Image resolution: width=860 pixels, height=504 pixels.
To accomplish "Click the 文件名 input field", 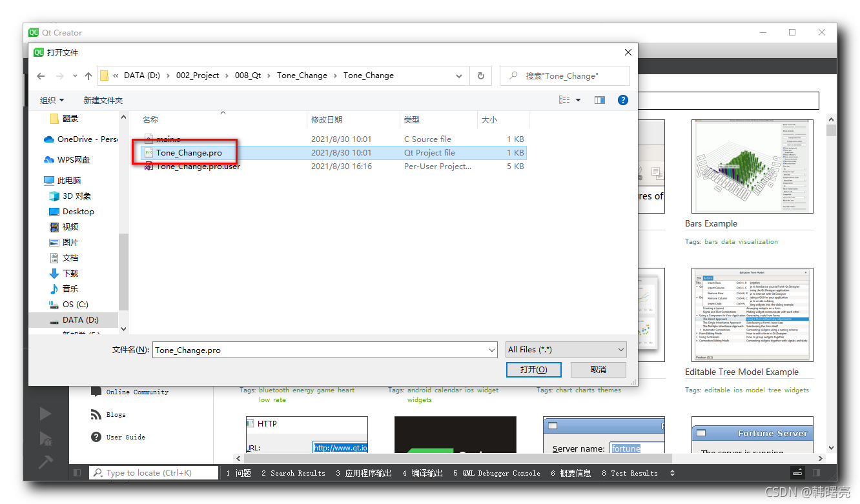I will [319, 350].
